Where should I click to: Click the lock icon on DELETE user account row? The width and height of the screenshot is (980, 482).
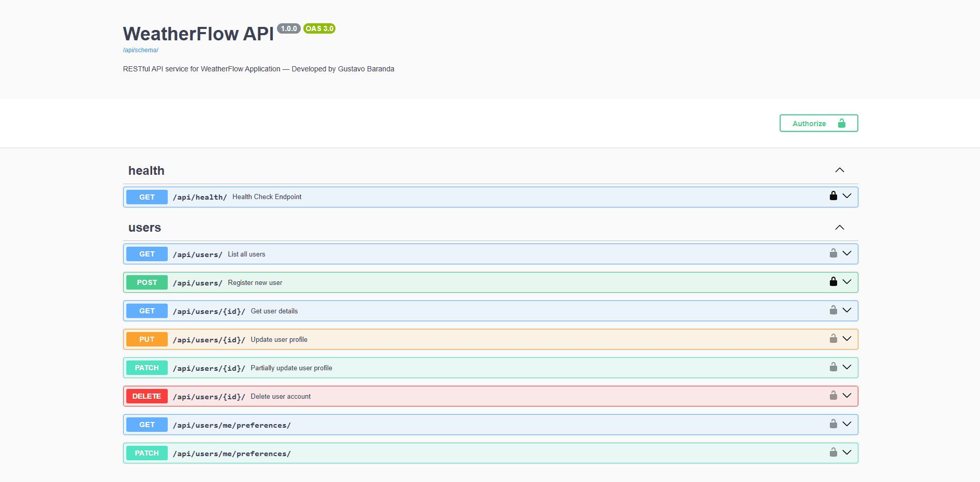click(833, 395)
